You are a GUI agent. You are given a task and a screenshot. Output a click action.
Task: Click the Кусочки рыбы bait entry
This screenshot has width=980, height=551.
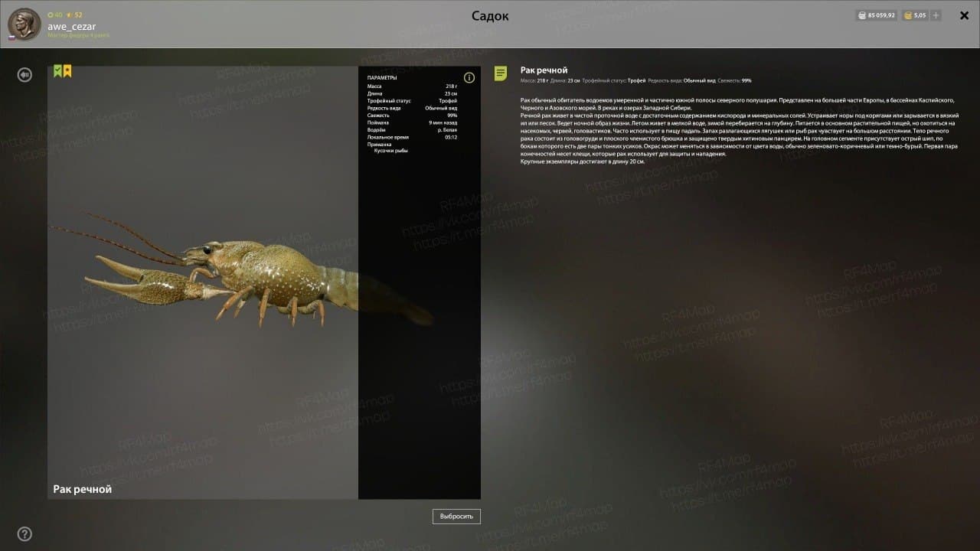(390, 151)
